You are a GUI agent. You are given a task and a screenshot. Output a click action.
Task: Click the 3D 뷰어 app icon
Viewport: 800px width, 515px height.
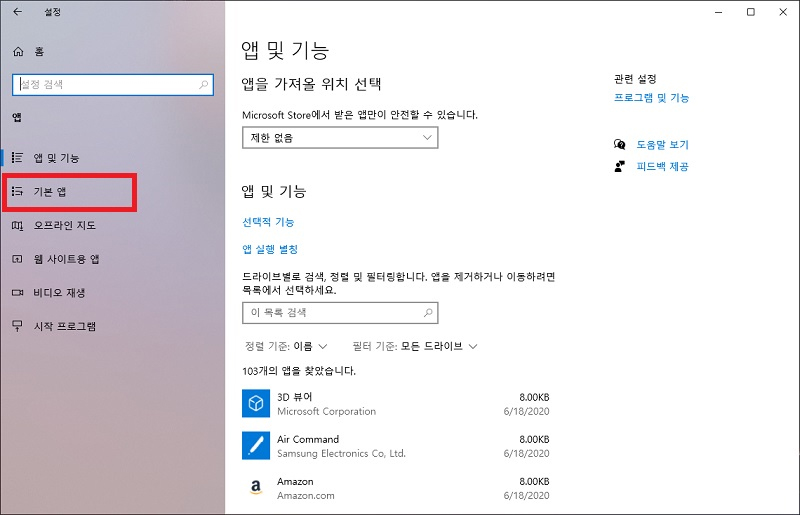point(256,403)
